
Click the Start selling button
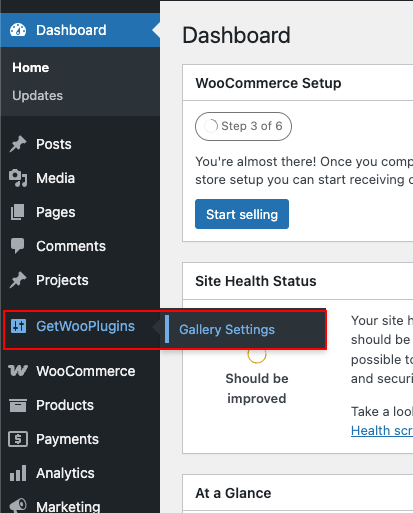[242, 214]
